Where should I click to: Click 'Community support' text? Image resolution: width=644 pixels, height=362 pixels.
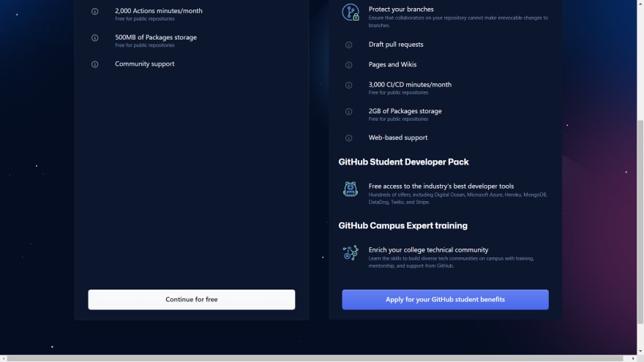(145, 64)
